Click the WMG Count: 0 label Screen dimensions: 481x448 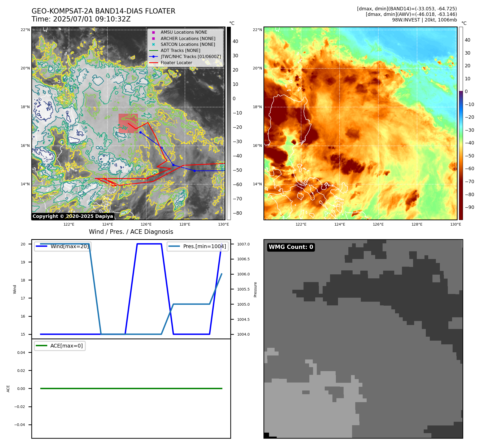291,247
